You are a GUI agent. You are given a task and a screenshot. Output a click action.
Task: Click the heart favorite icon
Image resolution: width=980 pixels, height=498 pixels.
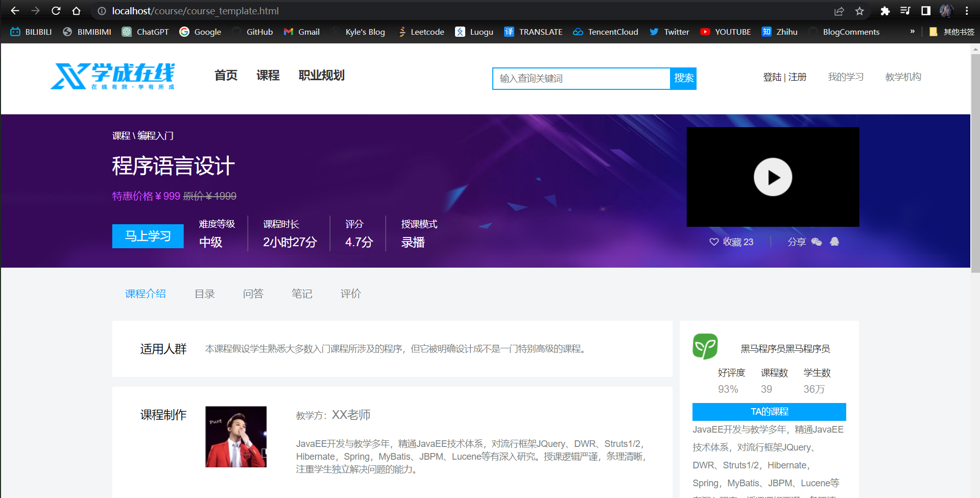coord(713,242)
